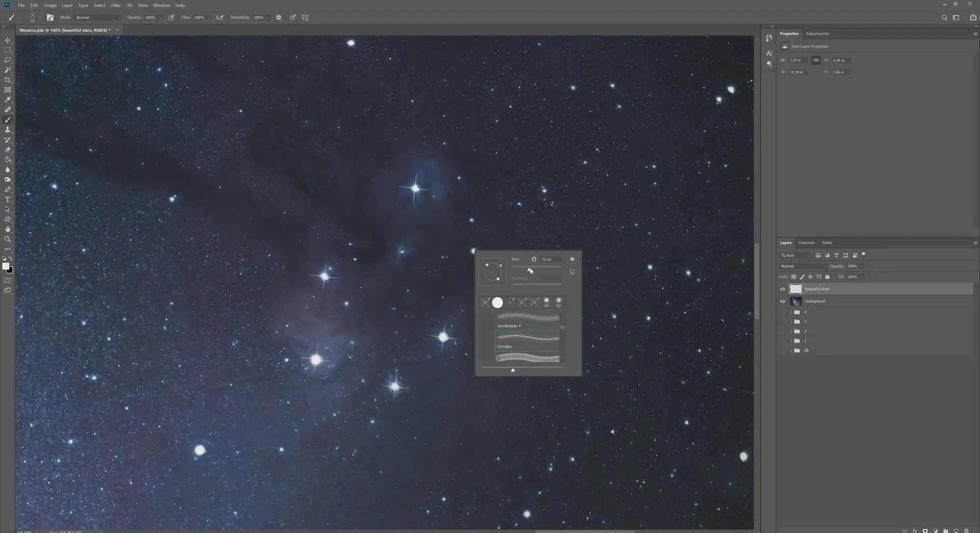Select the Estrellas brush preset
980x533 pixels.
click(x=528, y=341)
